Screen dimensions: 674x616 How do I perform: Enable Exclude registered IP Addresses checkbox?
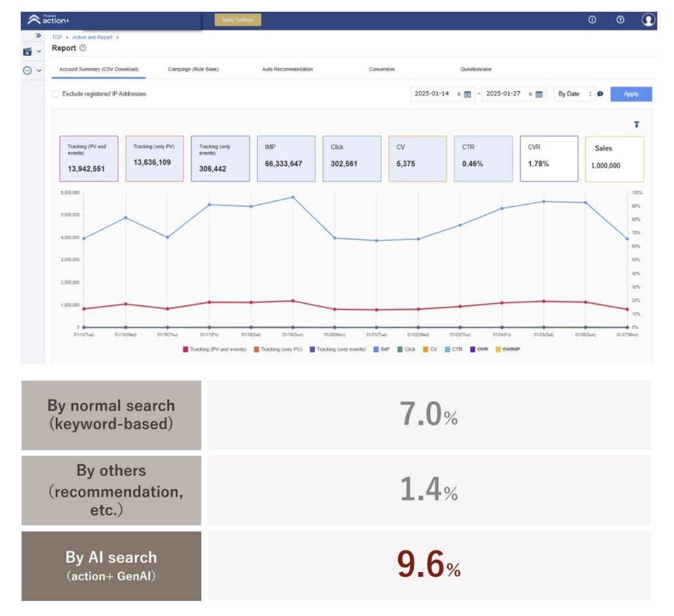point(56,94)
